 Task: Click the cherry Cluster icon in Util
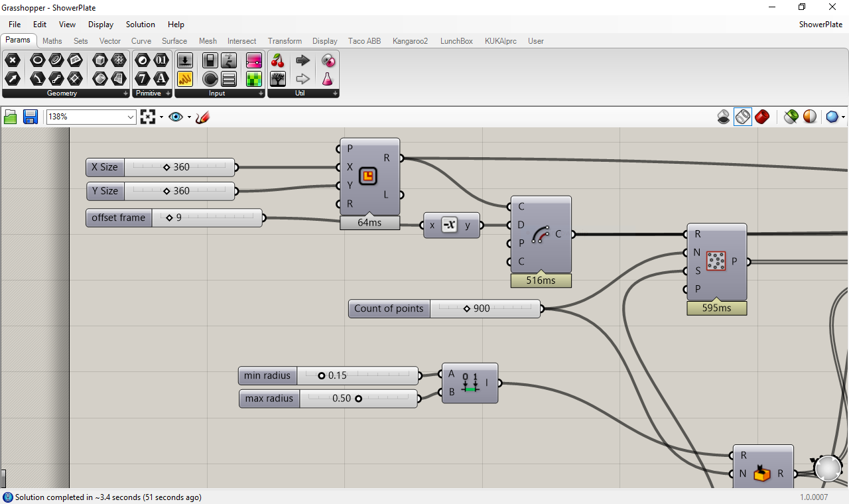[x=278, y=61]
